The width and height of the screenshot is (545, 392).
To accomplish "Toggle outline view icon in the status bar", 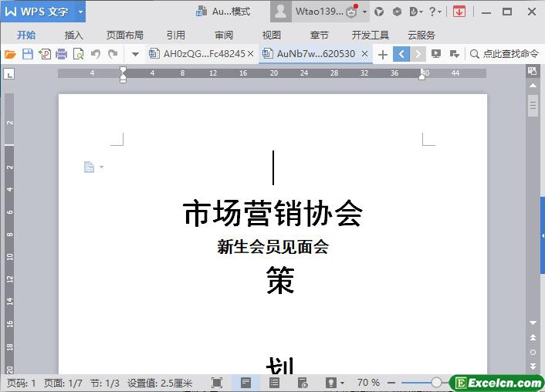I will pos(274,383).
